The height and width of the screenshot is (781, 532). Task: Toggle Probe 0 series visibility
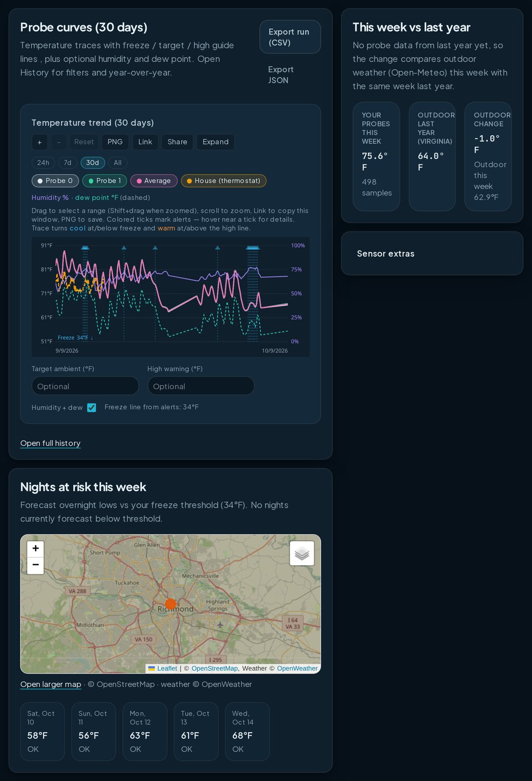(x=56, y=181)
